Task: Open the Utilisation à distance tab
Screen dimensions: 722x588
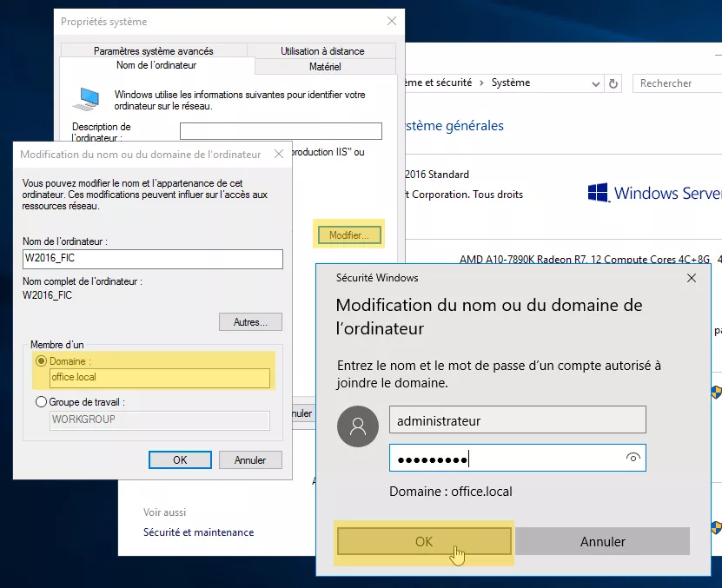Action: point(322,50)
